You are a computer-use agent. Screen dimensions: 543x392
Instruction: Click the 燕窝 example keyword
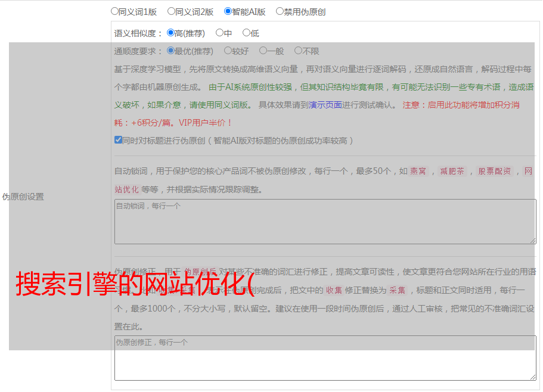pyautogui.click(x=418, y=171)
